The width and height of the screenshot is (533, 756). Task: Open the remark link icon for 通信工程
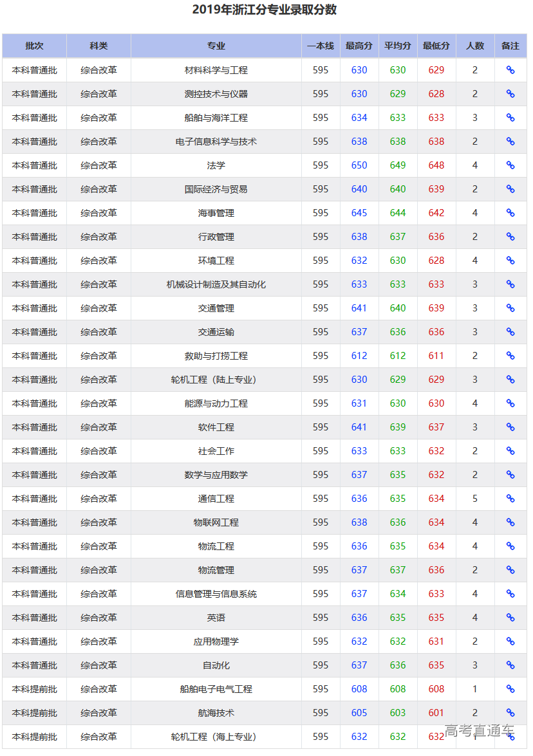tap(510, 499)
